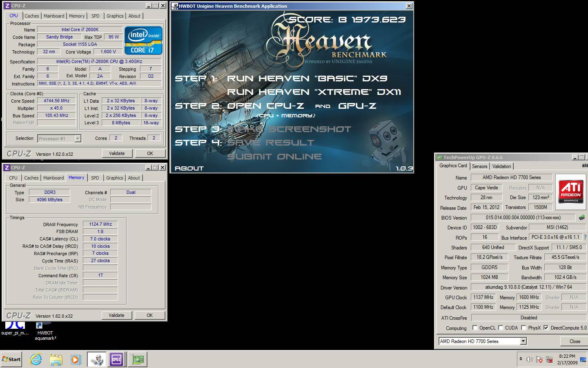Click the network tray icon
The height and width of the screenshot is (368, 588).
pos(549,359)
